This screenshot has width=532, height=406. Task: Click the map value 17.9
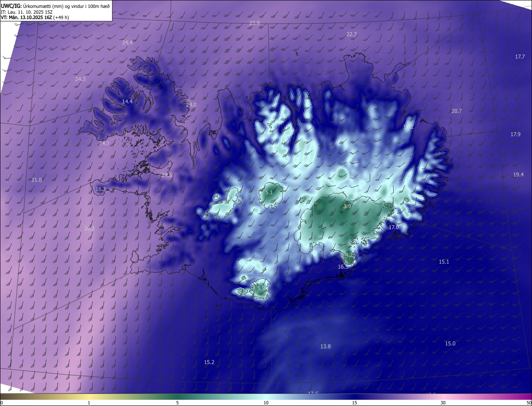[515, 135]
